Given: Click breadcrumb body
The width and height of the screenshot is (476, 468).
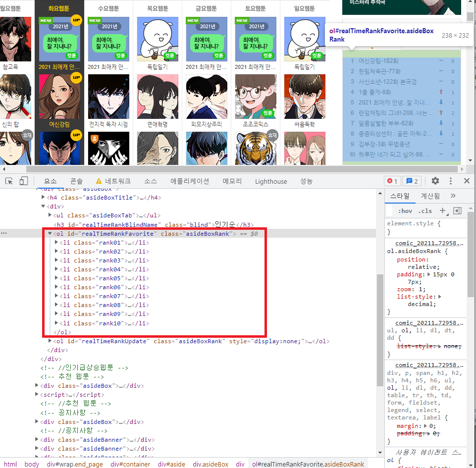Looking at the screenshot, I should pyautogui.click(x=32, y=464).
